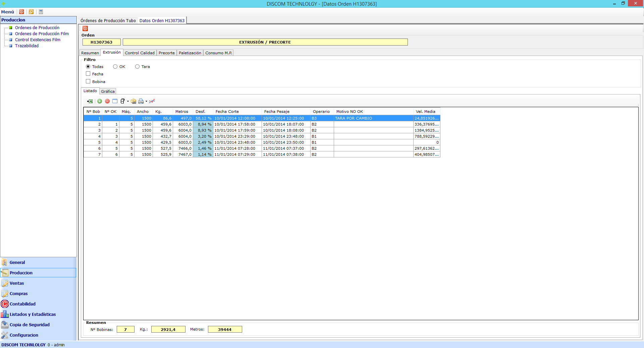The image size is (644, 348).
Task: Click the golden key icon in the top toolbar
Action: (x=31, y=12)
